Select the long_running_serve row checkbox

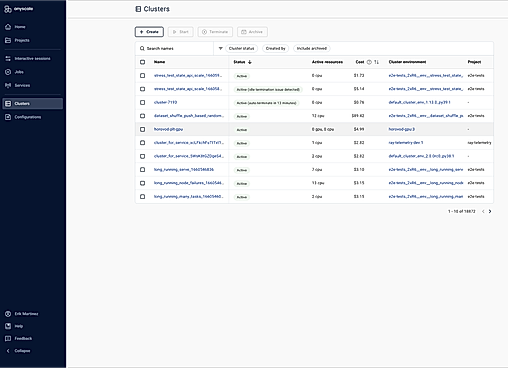(x=143, y=170)
